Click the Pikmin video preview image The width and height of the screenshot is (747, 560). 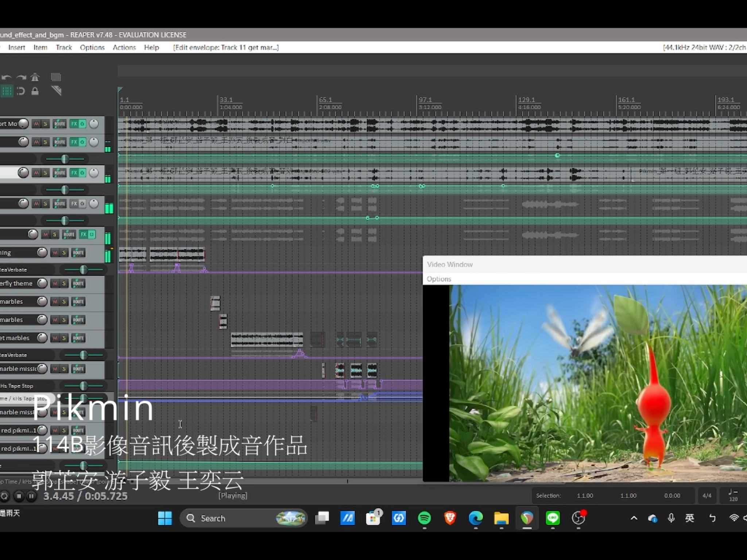point(598,383)
